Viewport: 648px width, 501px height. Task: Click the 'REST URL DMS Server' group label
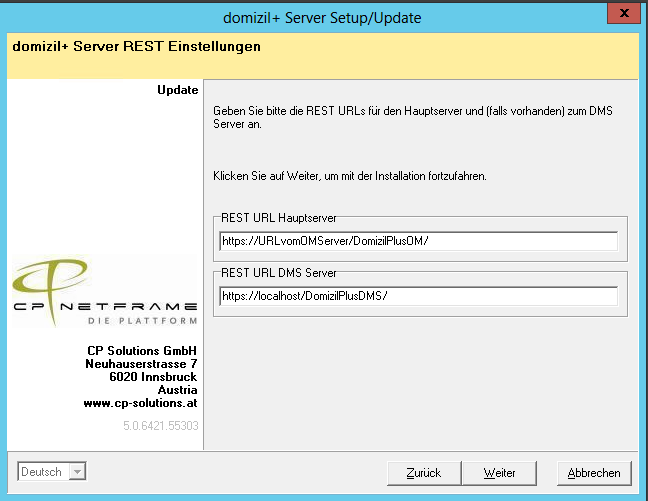pos(279,273)
